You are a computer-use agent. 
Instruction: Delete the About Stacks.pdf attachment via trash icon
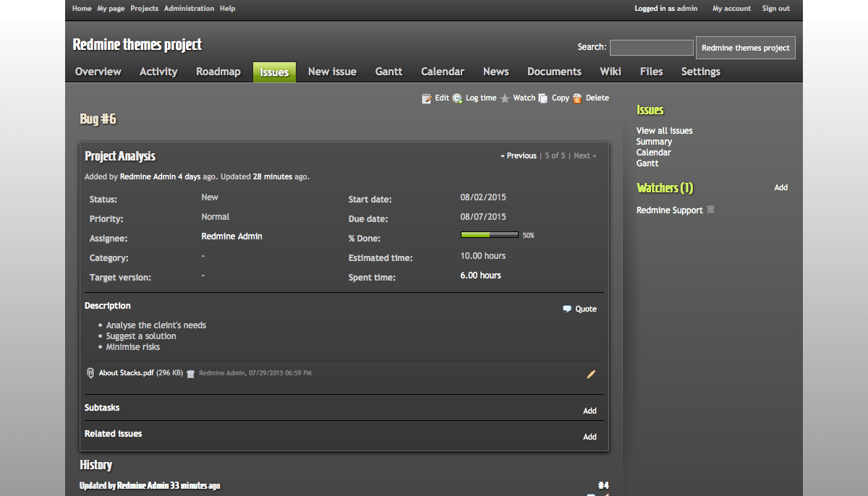(x=190, y=374)
